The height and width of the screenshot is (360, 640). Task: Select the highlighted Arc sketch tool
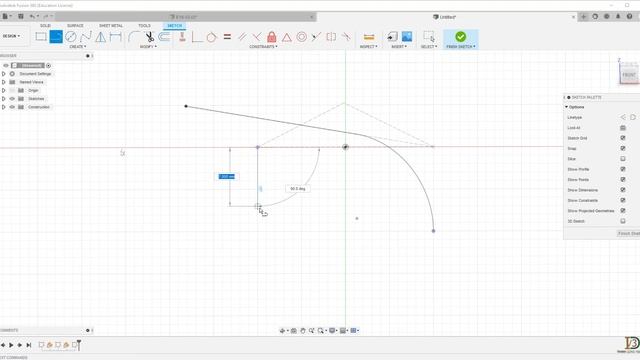click(x=56, y=37)
